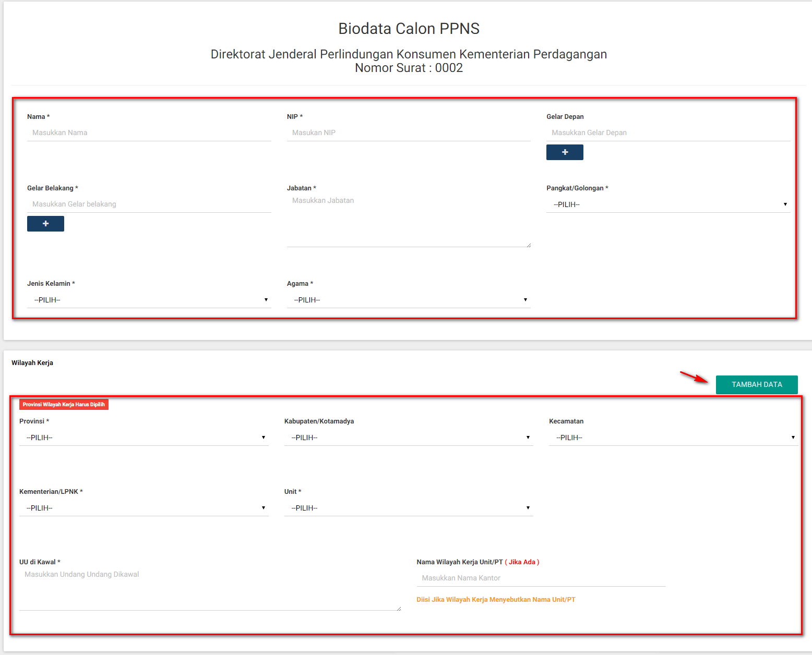Select a Provinsi from dropdown

point(144,438)
